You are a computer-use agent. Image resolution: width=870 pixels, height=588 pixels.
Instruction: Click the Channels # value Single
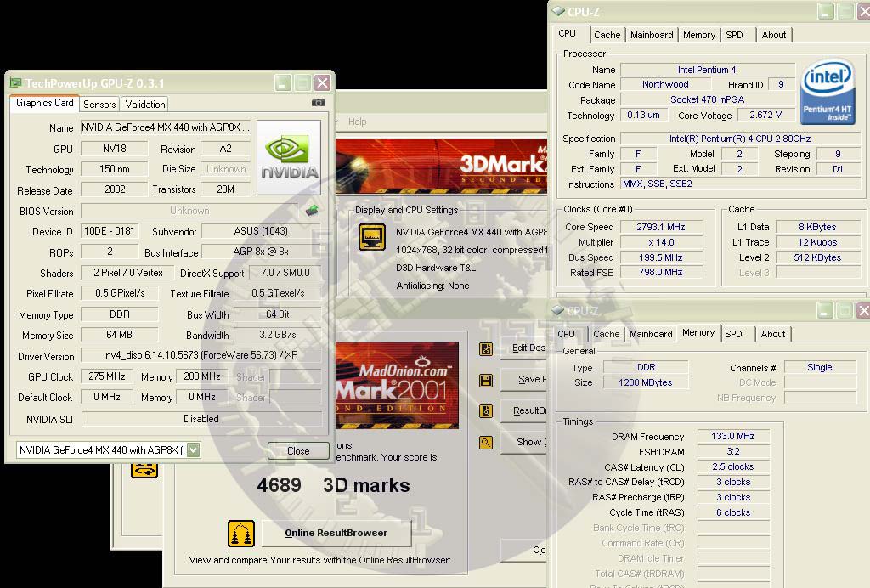point(820,367)
